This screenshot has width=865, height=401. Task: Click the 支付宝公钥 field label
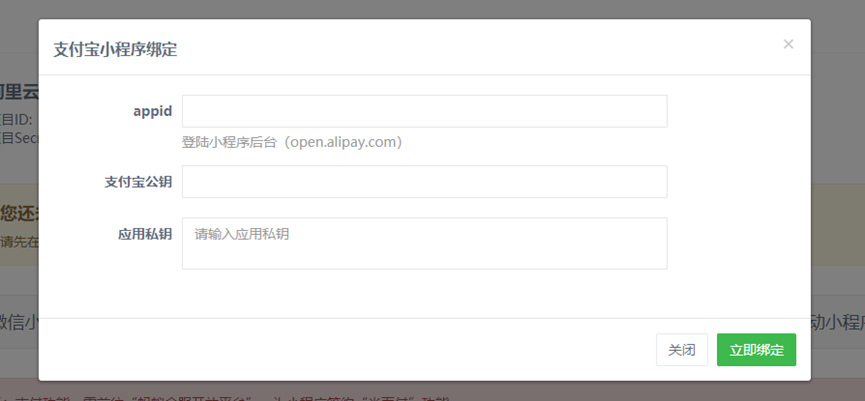pos(138,182)
